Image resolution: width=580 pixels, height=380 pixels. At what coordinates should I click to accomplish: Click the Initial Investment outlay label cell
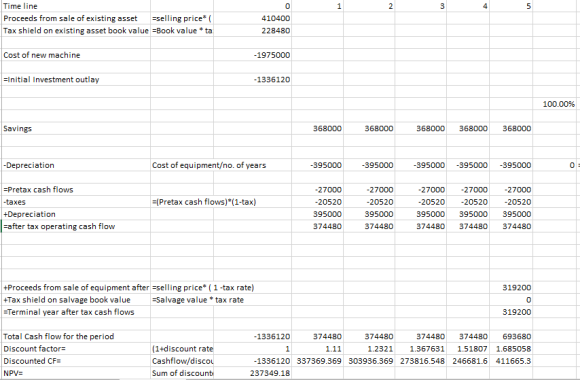click(76, 80)
